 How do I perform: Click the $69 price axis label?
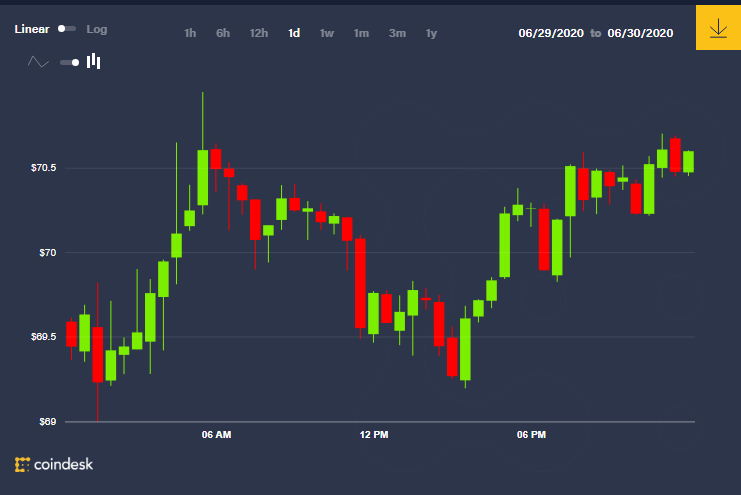click(47, 421)
